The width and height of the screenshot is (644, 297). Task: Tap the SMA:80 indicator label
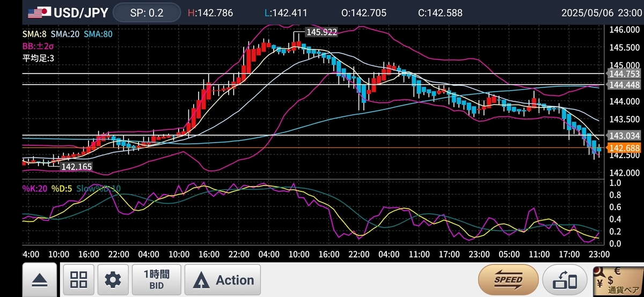[x=98, y=34]
